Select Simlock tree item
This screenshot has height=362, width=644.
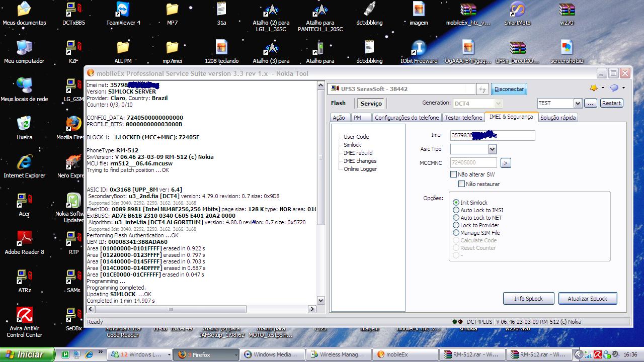click(352, 145)
